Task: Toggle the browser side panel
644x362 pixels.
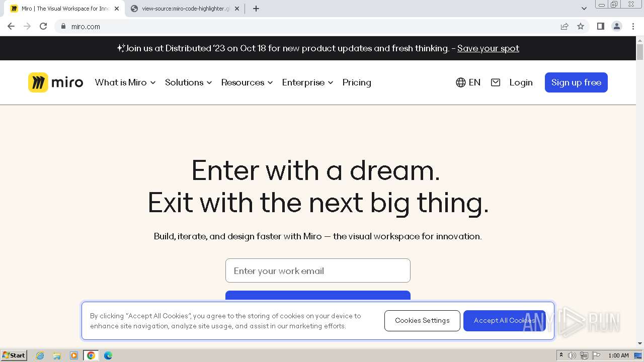Action: pyautogui.click(x=600, y=26)
